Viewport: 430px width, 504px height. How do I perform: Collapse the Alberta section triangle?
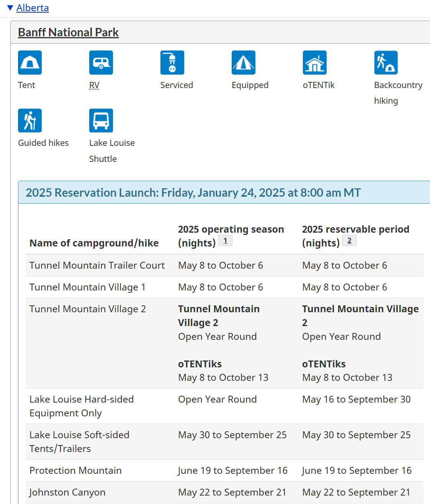coord(10,8)
